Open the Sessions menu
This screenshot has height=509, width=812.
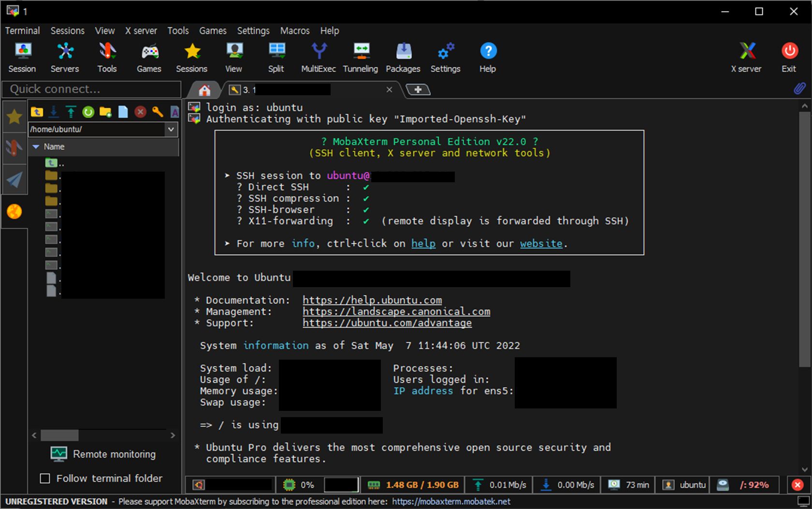pos(68,30)
